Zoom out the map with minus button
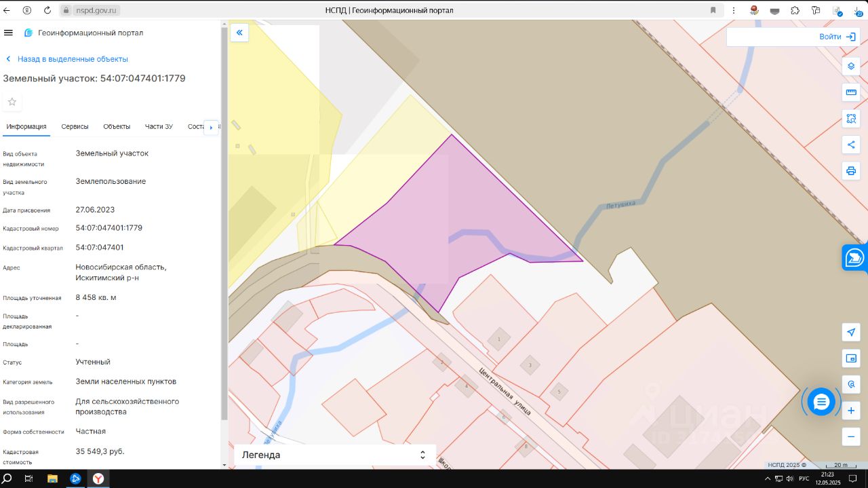 tap(851, 436)
